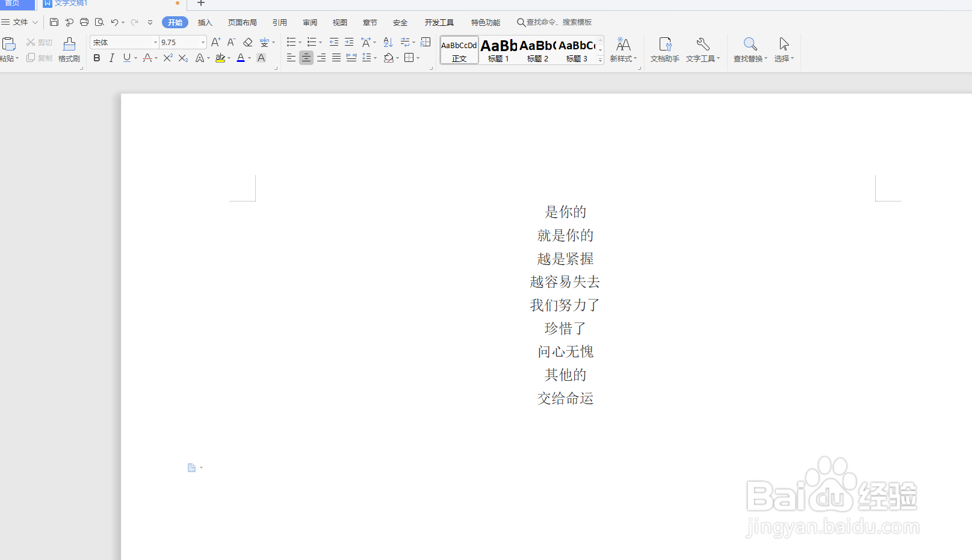Screen dimensions: 972x560
Task: Apply the 标题 3 style
Action: 577,50
